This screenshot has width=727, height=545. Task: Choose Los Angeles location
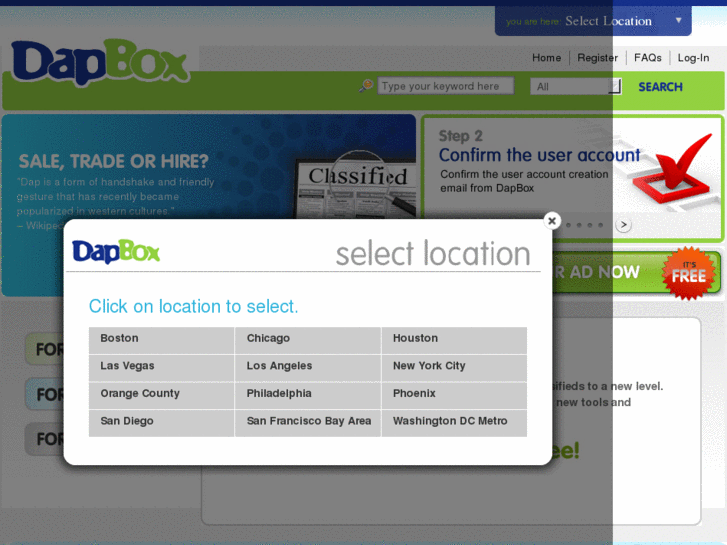[x=308, y=368]
